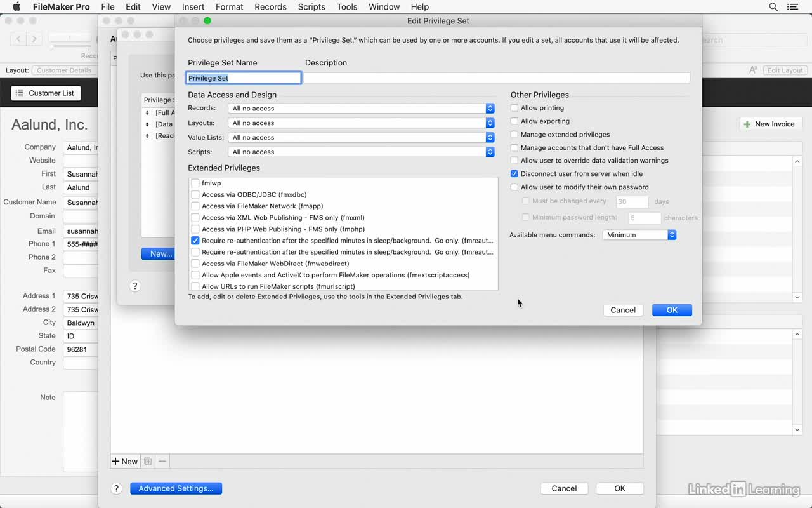Uncheck Disconnect user from server when idle
Screen dimensions: 812x508
coord(514,174)
